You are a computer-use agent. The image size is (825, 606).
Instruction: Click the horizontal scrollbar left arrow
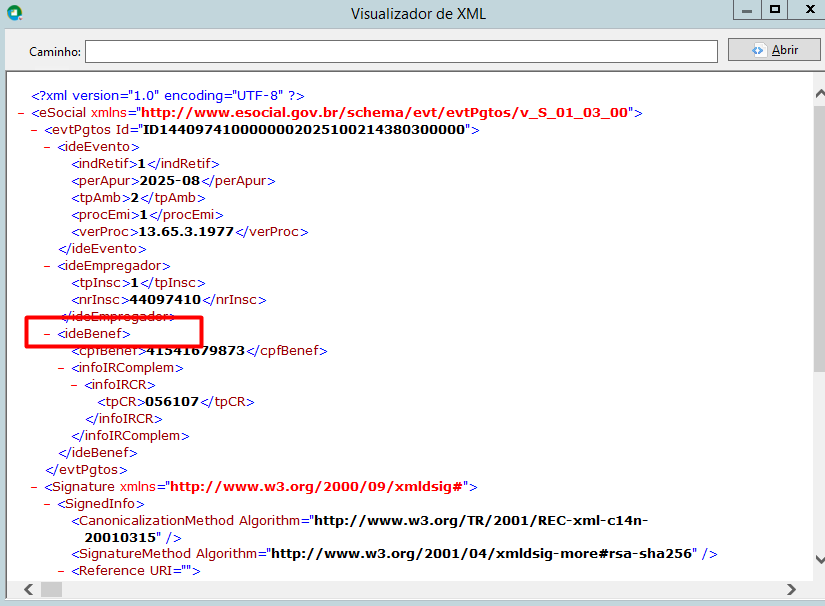29,589
